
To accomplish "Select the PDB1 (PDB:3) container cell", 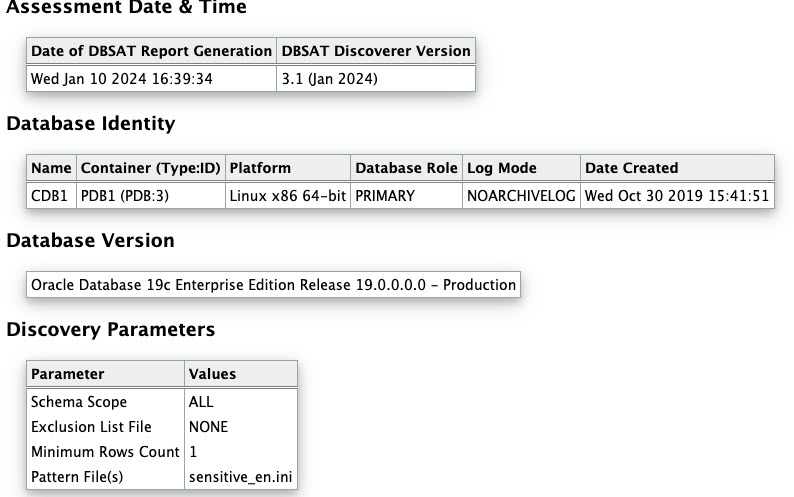I will 150,196.
